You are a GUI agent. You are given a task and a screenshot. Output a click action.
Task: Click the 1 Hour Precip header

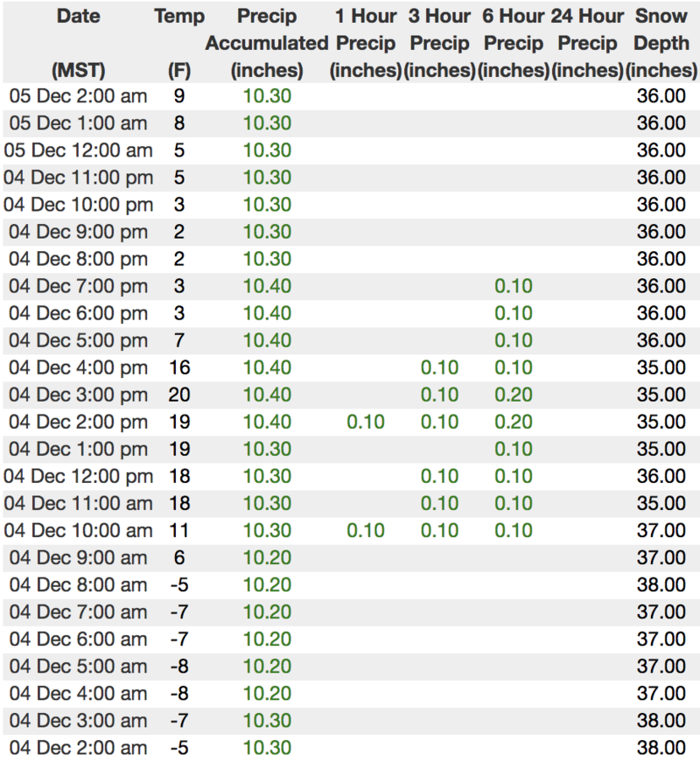point(365,43)
